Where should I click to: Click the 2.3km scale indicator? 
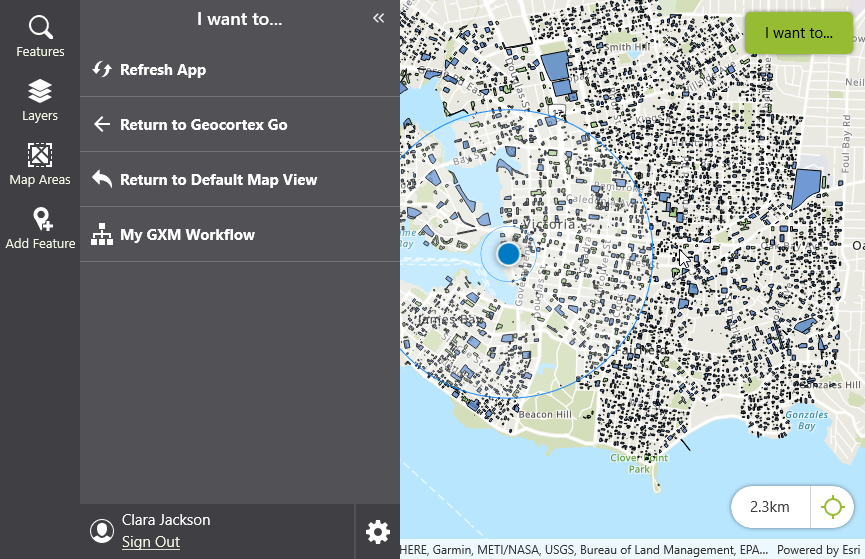point(770,507)
